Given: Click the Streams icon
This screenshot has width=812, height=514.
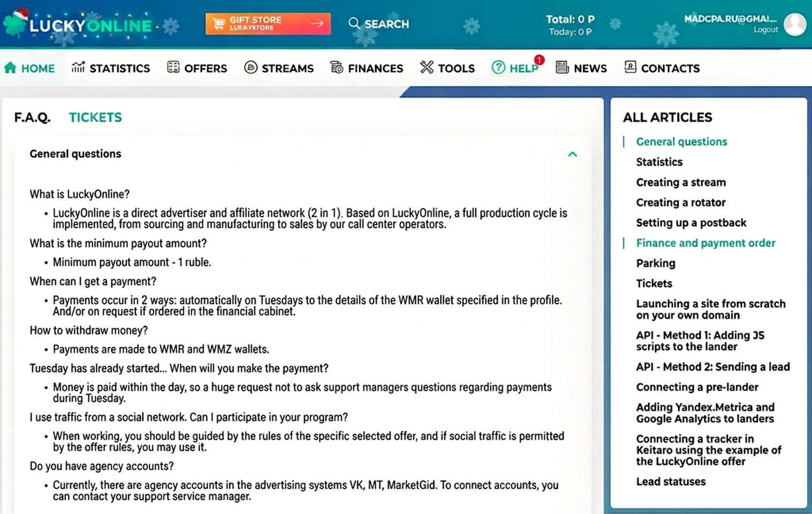Looking at the screenshot, I should (x=251, y=67).
